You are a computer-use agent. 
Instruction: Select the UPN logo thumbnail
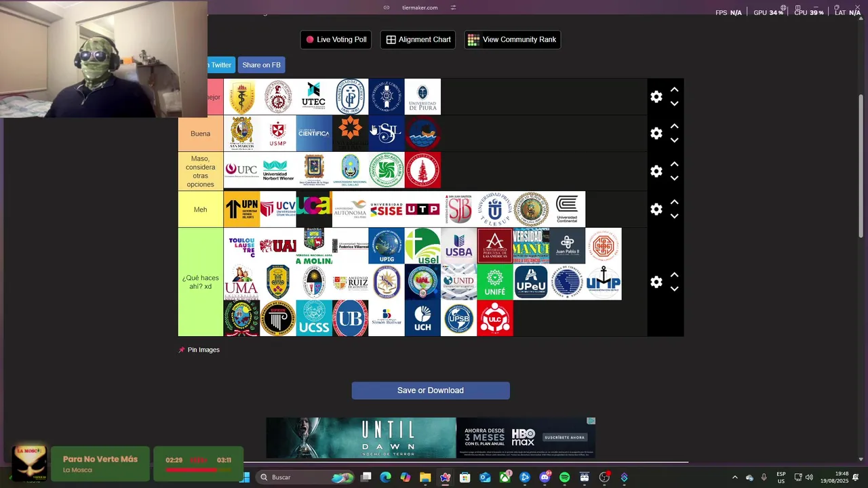pyautogui.click(x=241, y=209)
